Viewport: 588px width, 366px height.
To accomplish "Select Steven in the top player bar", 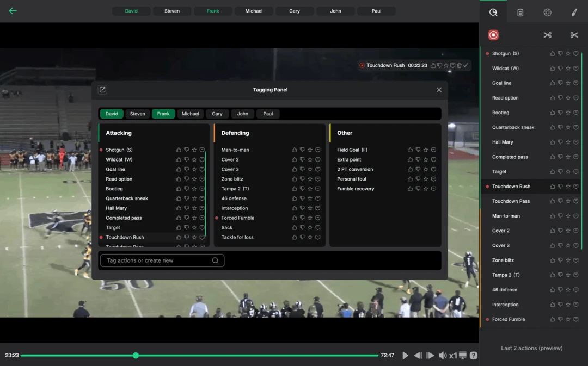I will coord(172,11).
